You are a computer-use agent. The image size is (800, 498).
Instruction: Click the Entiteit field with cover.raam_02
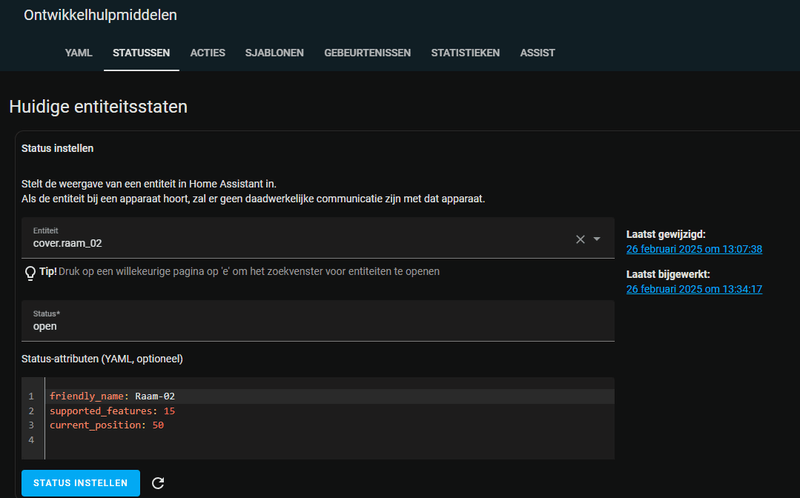[300, 239]
